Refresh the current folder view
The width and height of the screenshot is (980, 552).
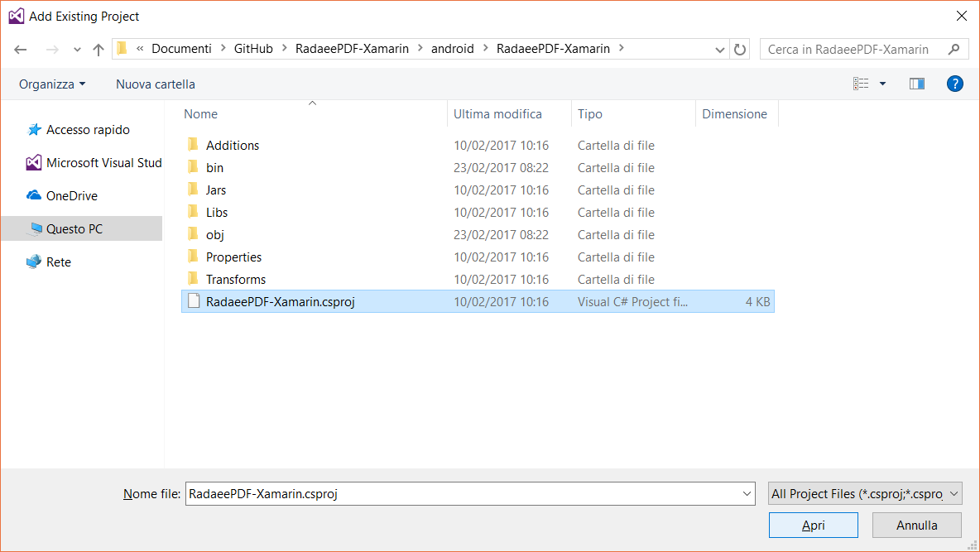pos(740,50)
